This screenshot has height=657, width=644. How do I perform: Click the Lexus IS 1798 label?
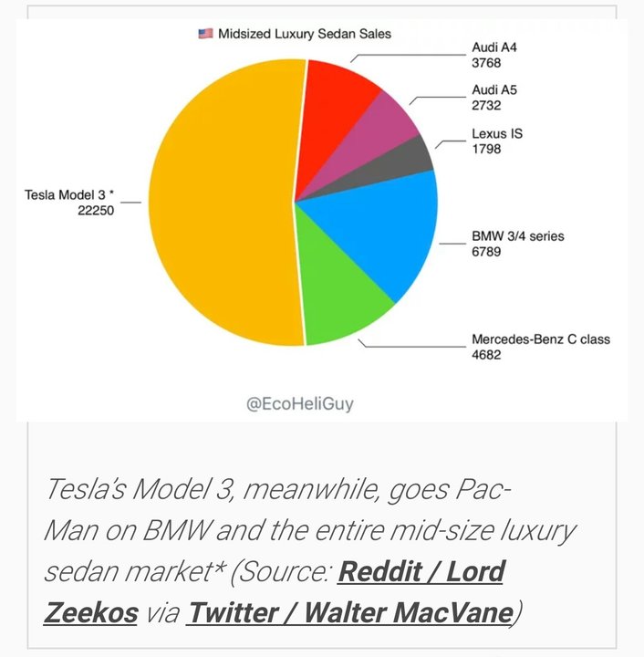(x=497, y=141)
